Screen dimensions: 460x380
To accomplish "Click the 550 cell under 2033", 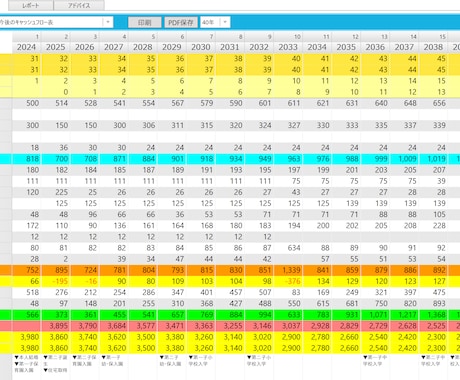I will 288,303.
